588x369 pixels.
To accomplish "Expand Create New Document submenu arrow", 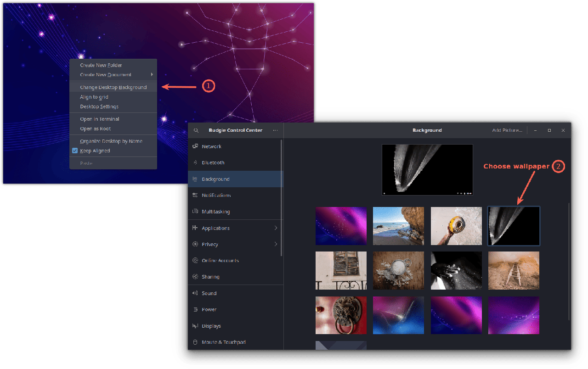I will (x=152, y=74).
